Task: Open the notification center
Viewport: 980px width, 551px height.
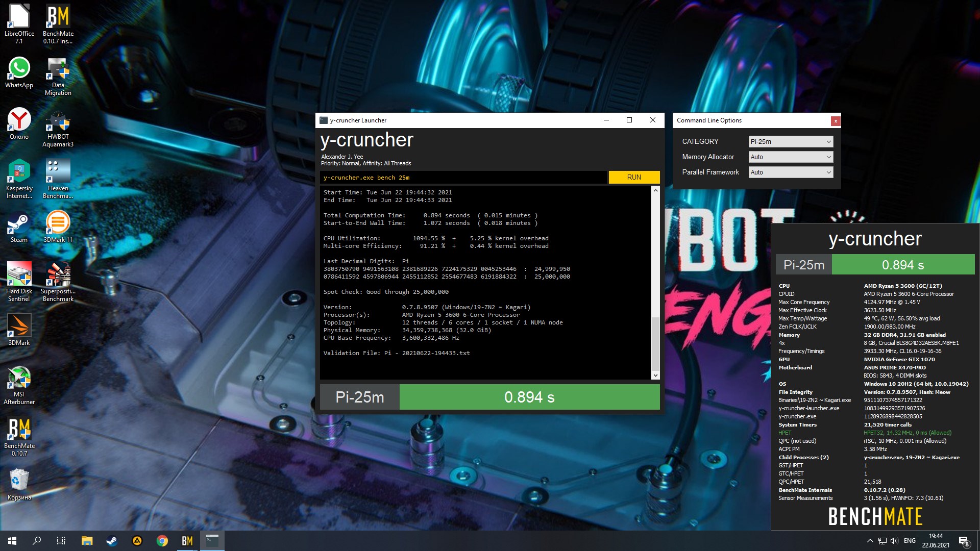Action: point(964,541)
